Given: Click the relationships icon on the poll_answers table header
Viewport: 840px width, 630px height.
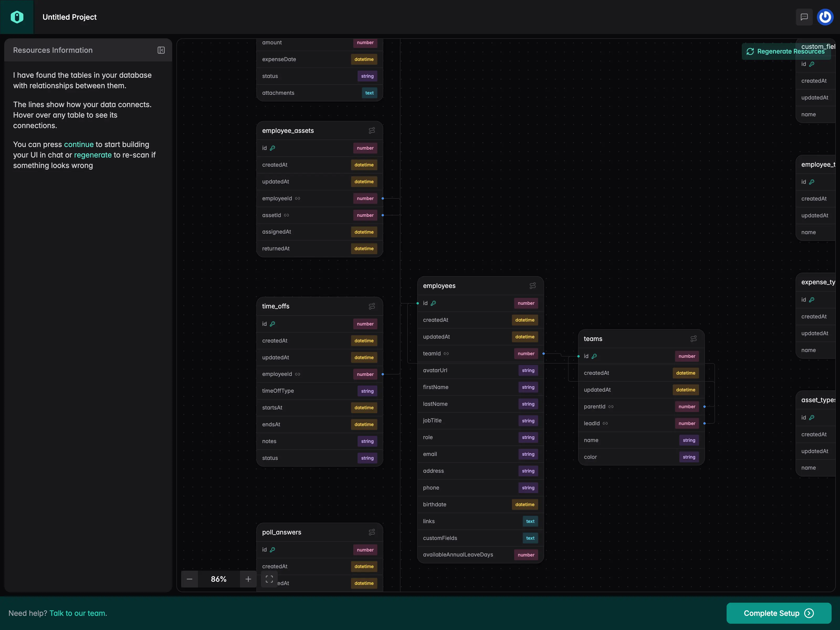Looking at the screenshot, I should (372, 532).
